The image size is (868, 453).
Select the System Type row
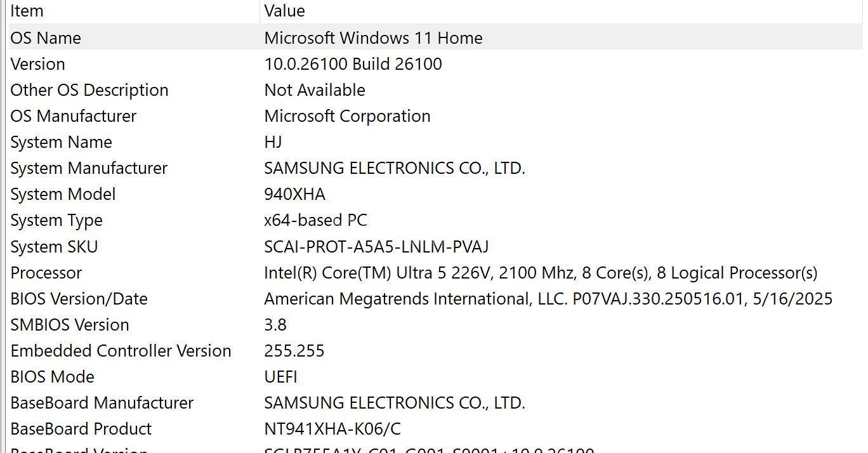[x=56, y=220]
